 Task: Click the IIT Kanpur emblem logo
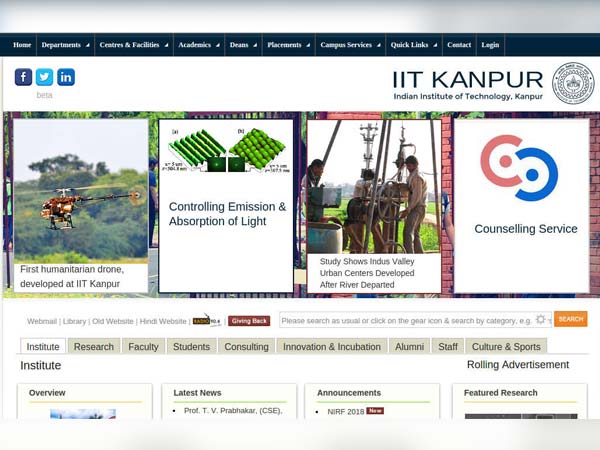click(x=573, y=83)
